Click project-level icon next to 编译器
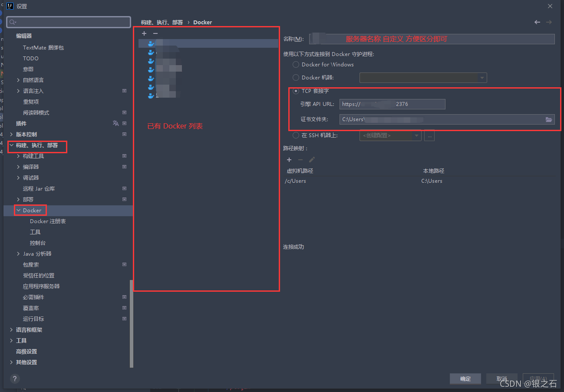Viewport: 564px width, 392px height. point(124,167)
